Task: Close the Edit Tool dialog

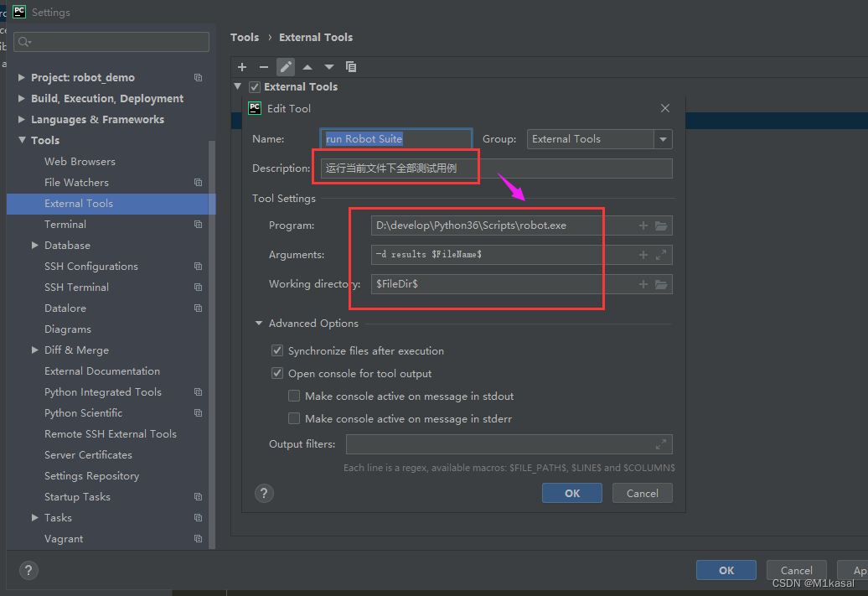Action: tap(665, 109)
